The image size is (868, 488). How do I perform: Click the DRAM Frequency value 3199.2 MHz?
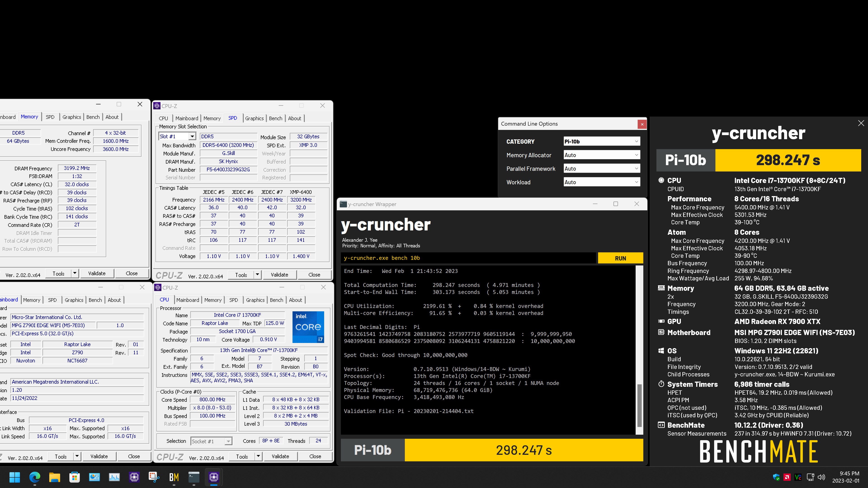77,168
